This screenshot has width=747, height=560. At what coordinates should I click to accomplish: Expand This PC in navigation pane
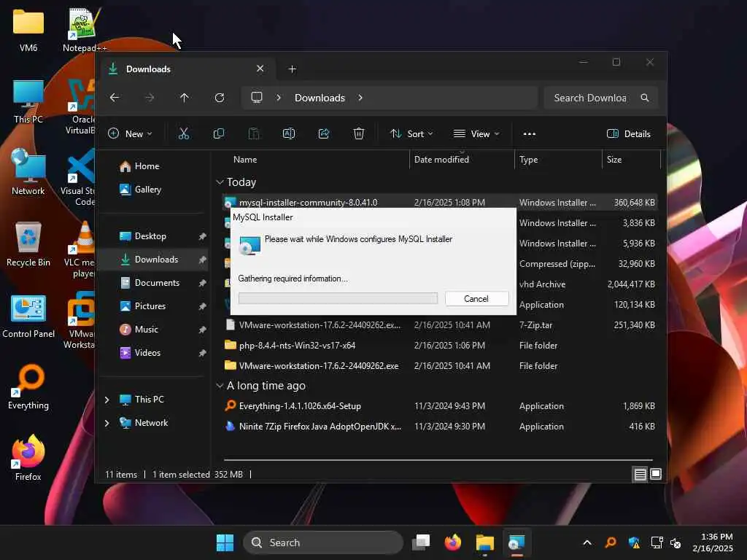point(107,400)
